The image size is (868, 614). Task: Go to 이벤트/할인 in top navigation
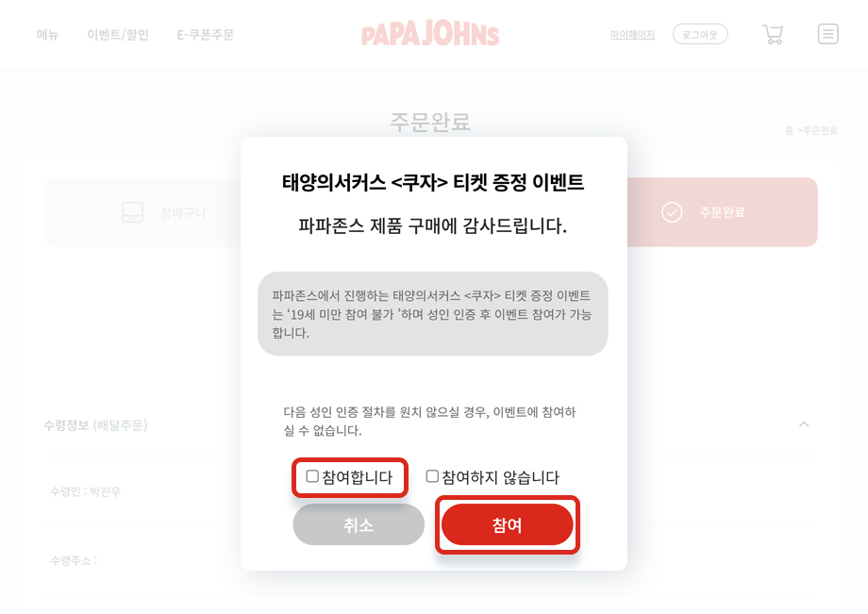click(118, 35)
